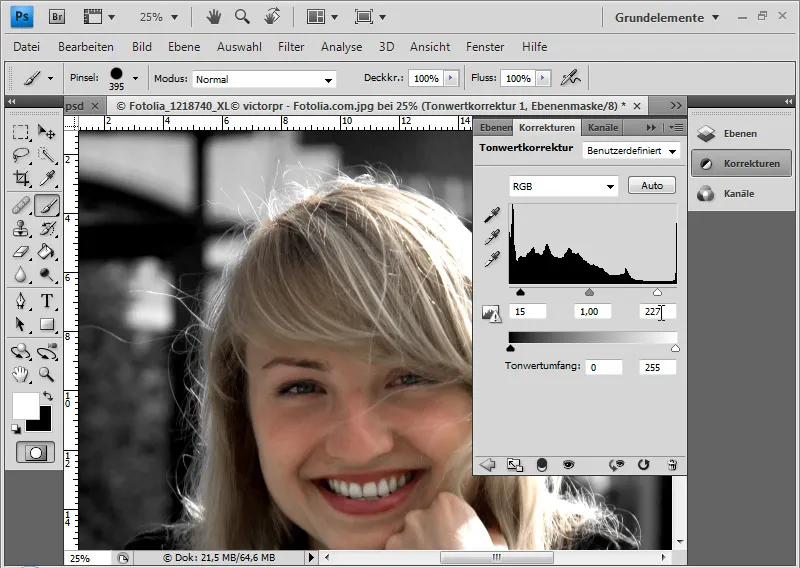Return to adjustment list arrow button
Screen dimensions: 800x568
click(488, 464)
